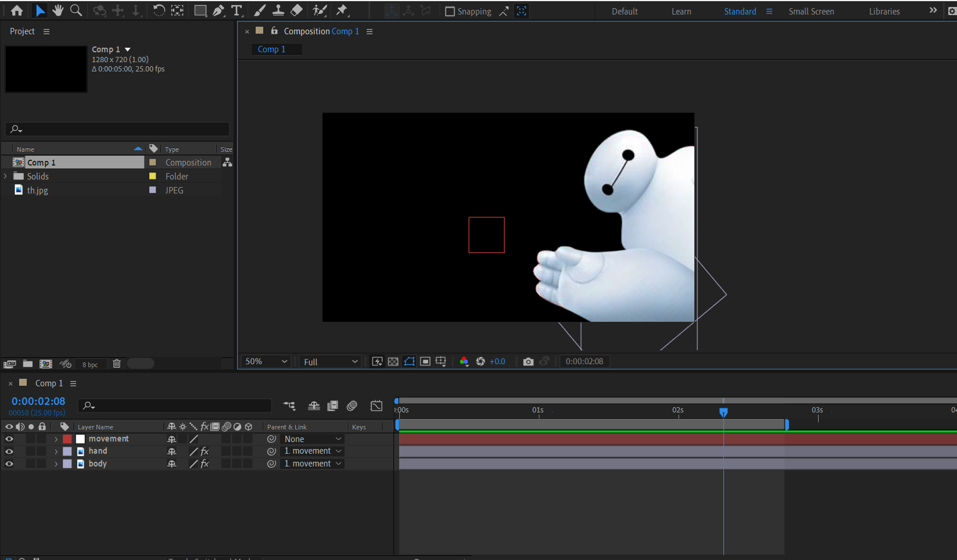Enable motion blur for timeline
This screenshot has height=560, width=957.
pos(352,405)
